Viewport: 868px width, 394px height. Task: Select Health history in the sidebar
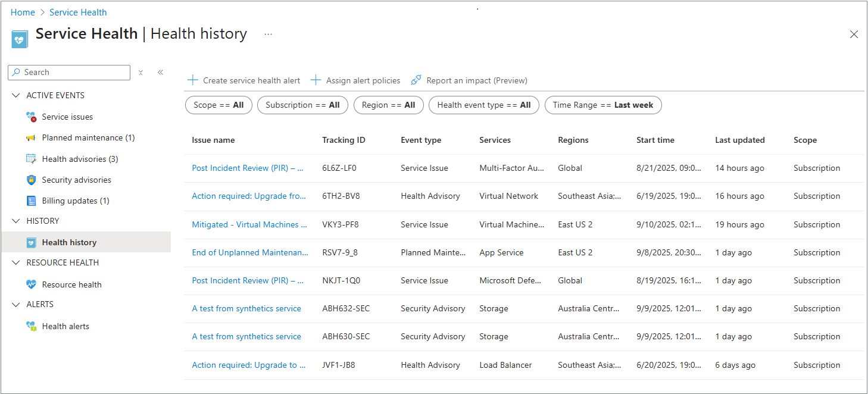(x=69, y=242)
